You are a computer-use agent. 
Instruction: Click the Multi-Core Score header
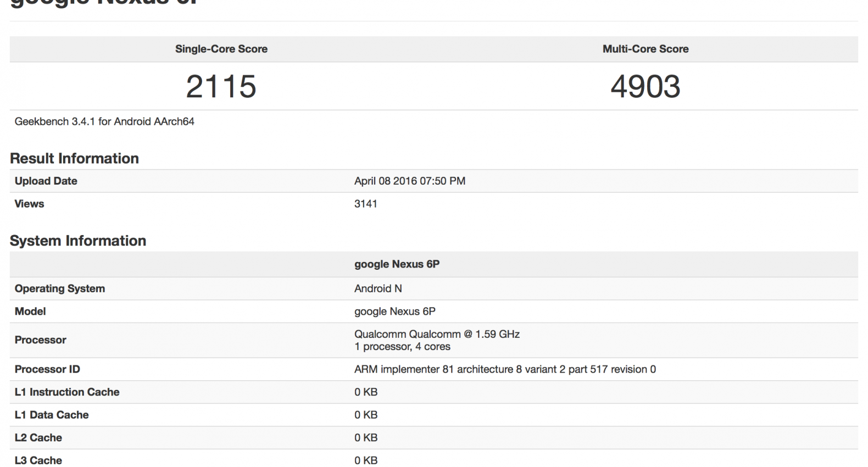click(645, 49)
